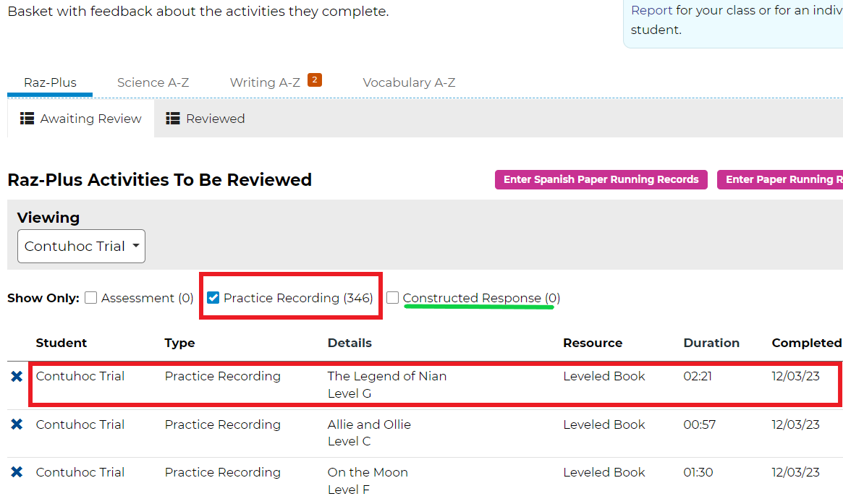Select the Raz-Plus tab
This screenshot has height=504, width=843.
point(50,82)
